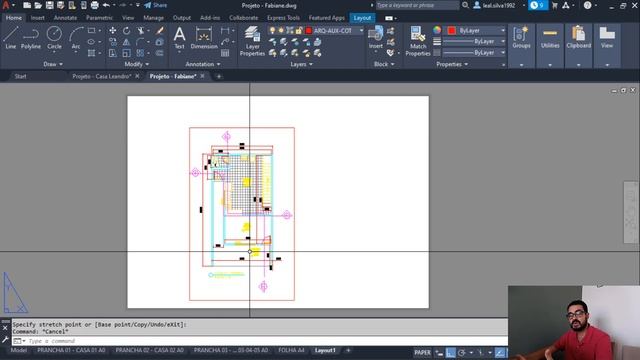
Task: Select the Polyline tool
Action: coord(31,38)
